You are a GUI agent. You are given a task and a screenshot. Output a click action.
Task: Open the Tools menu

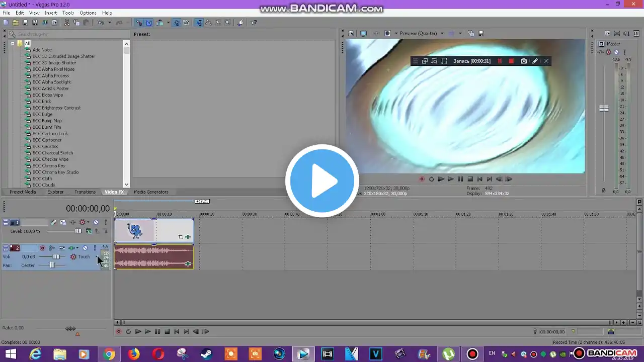click(x=68, y=13)
